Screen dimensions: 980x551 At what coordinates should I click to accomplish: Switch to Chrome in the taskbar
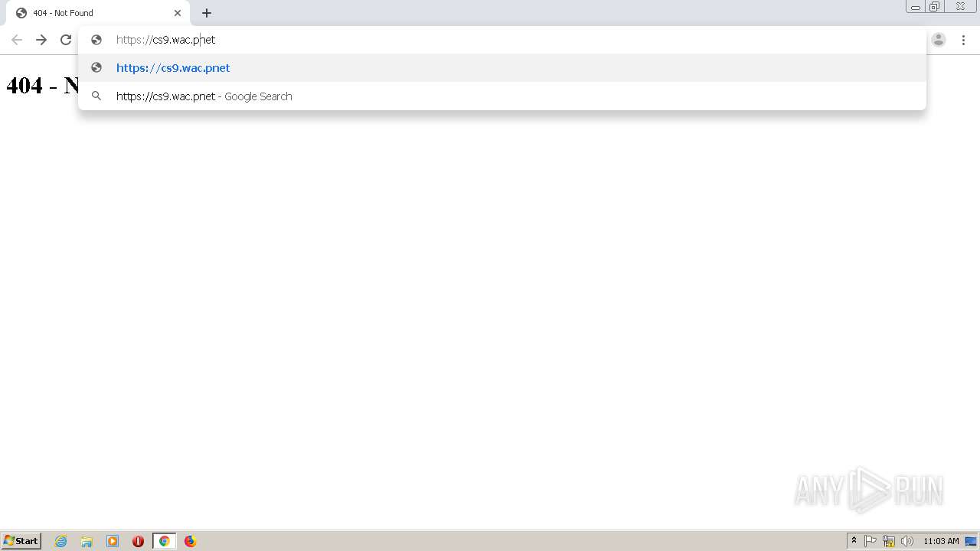tap(164, 541)
